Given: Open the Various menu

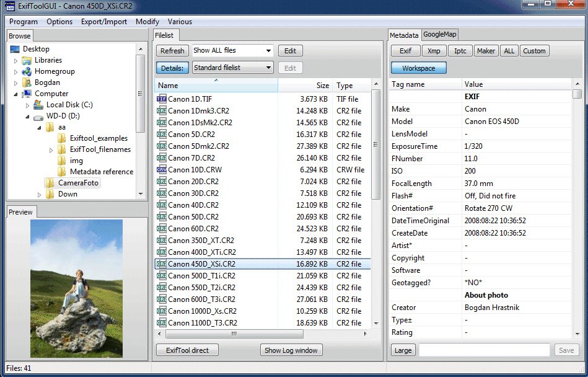Looking at the screenshot, I should click(180, 22).
